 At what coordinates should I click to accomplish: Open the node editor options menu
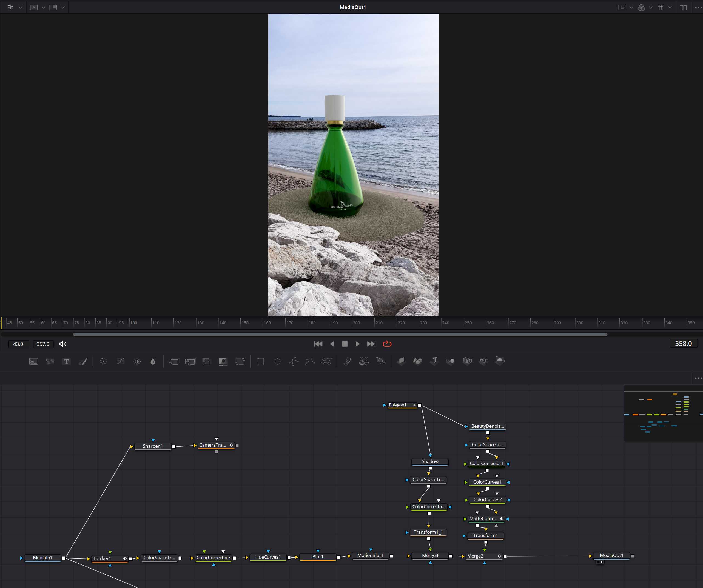[x=697, y=378]
